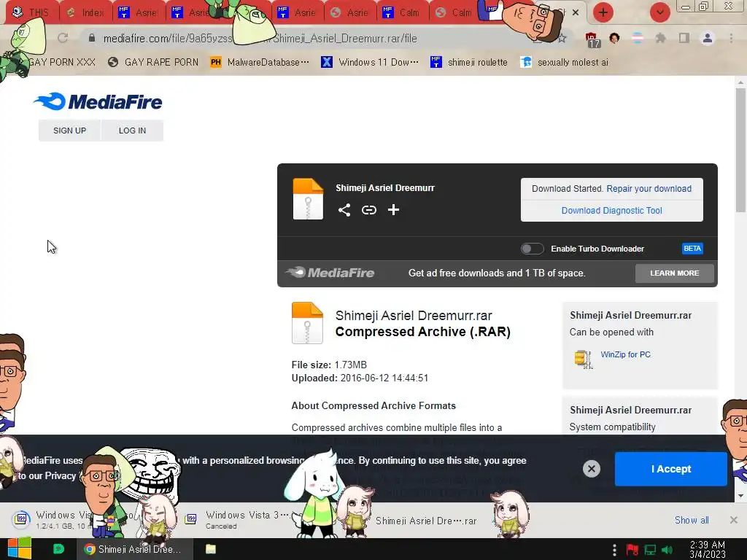The height and width of the screenshot is (560, 747).
Task: Switch to the Calm tab with the MediaFire icon
Action: coord(403,12)
